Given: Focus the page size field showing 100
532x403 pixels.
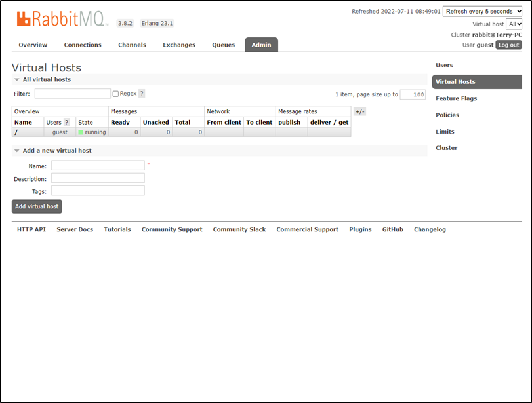Looking at the screenshot, I should (x=413, y=94).
